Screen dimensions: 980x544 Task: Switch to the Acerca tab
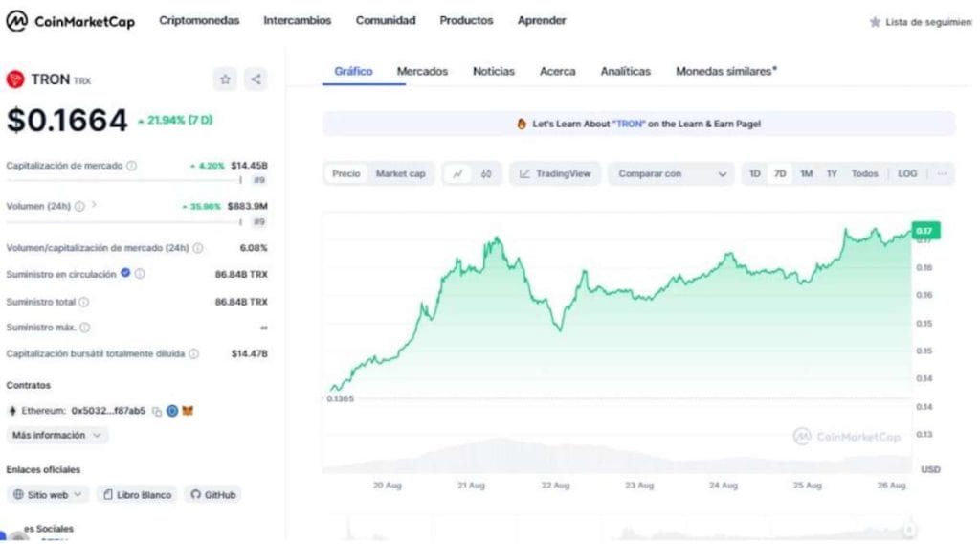[x=558, y=71]
